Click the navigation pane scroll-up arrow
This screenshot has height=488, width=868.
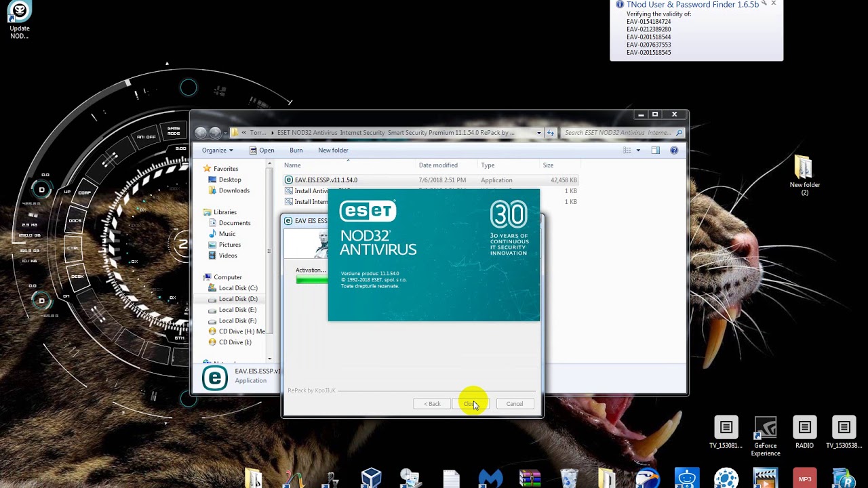[270, 165]
